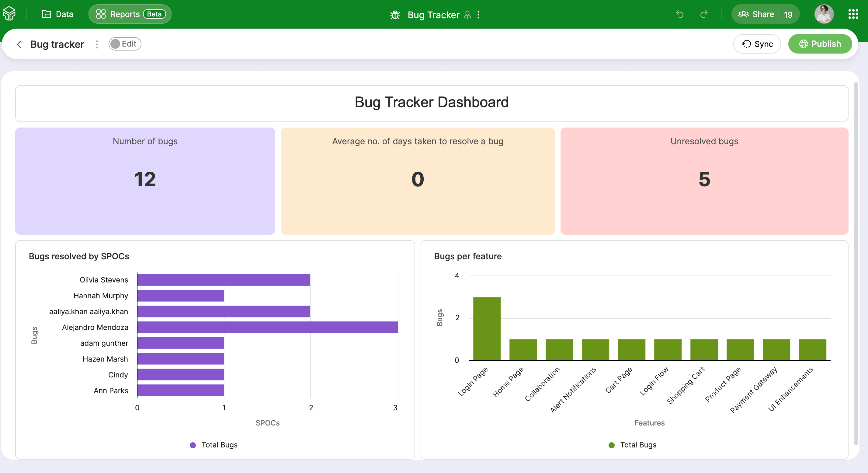Click the UI Enhancements column bar
Viewport: 868px width, 473px height.
(813, 350)
